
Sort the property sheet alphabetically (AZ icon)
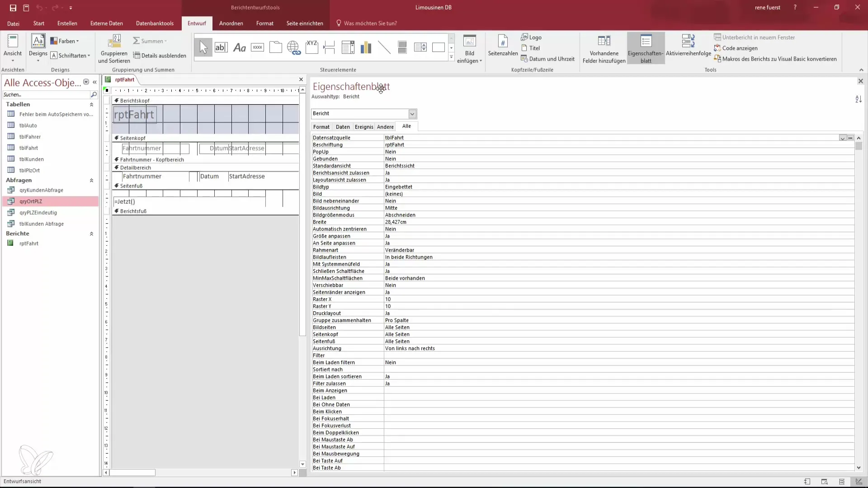tap(858, 99)
